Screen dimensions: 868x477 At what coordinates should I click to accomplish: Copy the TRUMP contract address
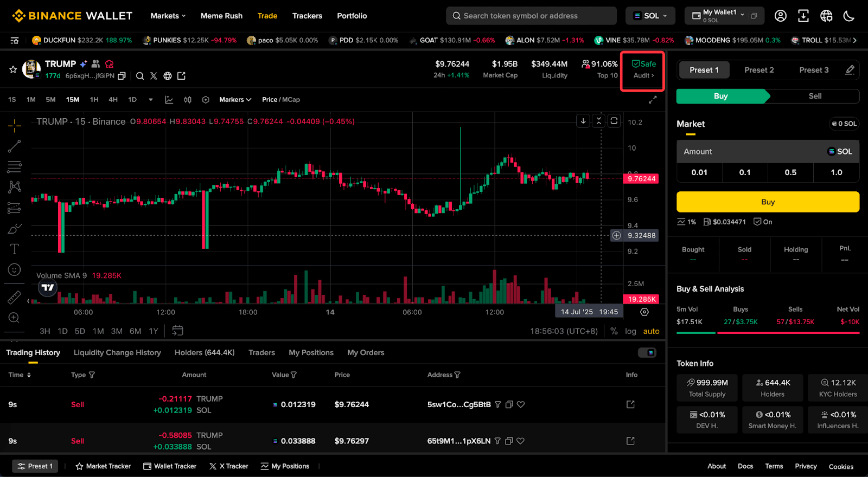point(122,76)
